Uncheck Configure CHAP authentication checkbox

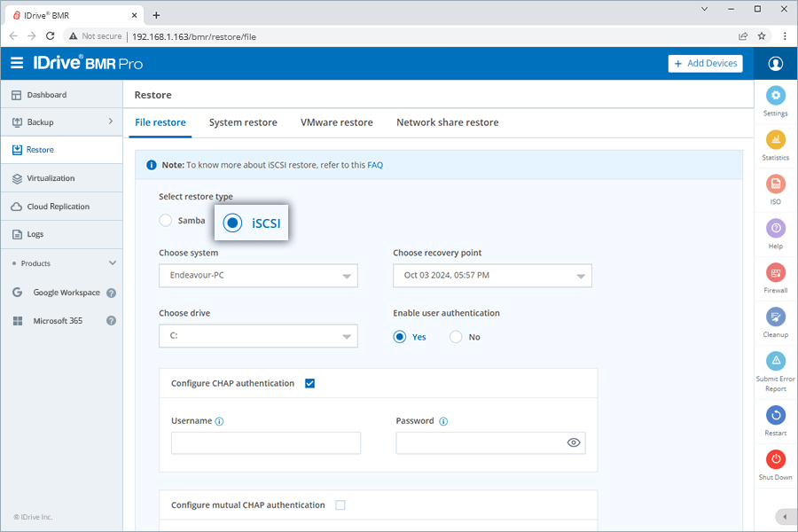[310, 384]
